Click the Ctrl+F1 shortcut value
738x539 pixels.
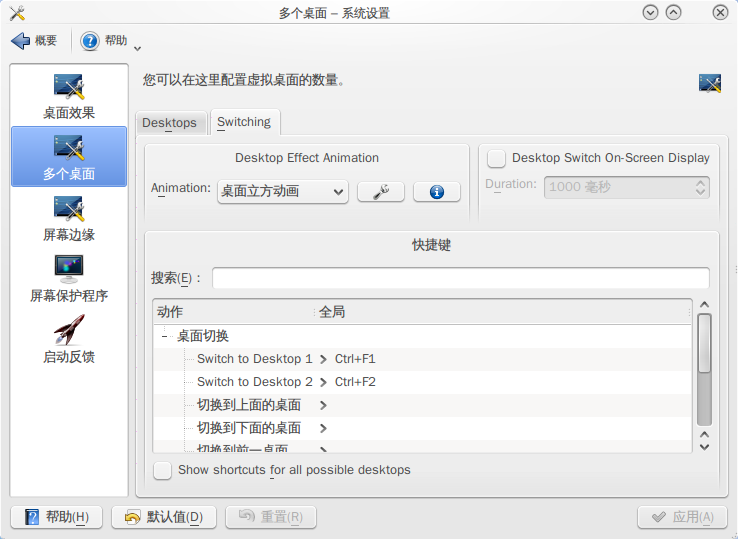(x=355, y=359)
